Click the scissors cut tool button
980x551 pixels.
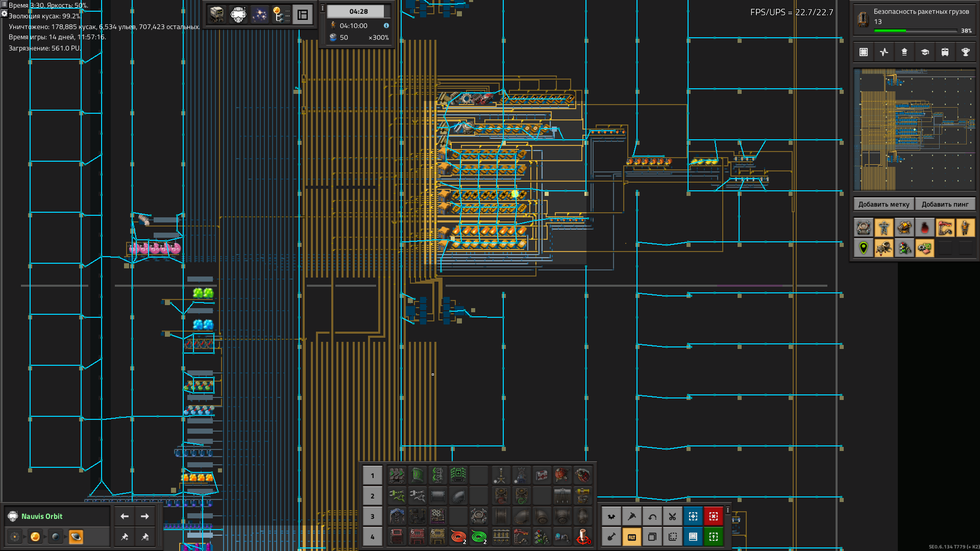point(672,516)
